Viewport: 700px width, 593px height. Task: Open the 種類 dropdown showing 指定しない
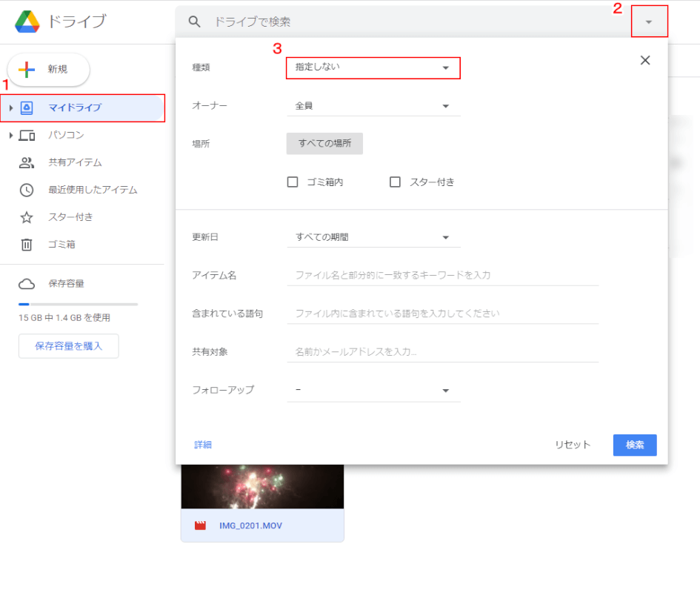373,67
